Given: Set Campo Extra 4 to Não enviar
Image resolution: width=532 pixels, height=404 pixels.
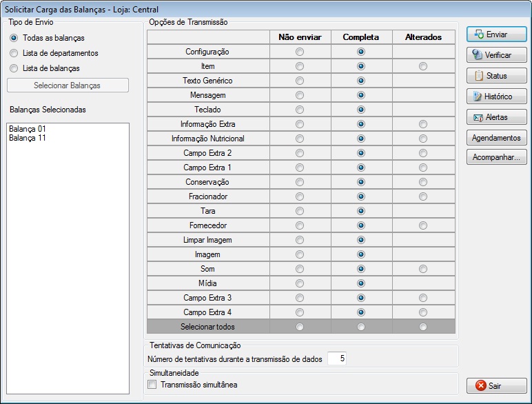Looking at the screenshot, I should (300, 312).
